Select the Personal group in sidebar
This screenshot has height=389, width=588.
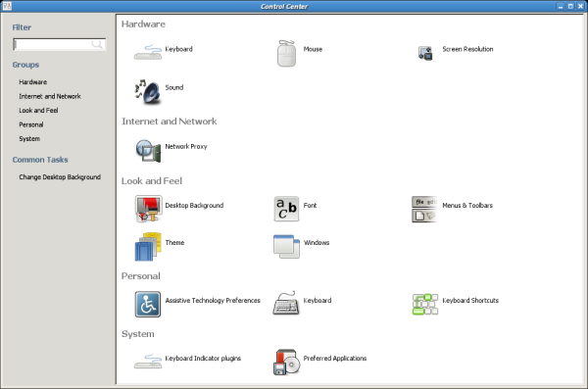(31, 124)
